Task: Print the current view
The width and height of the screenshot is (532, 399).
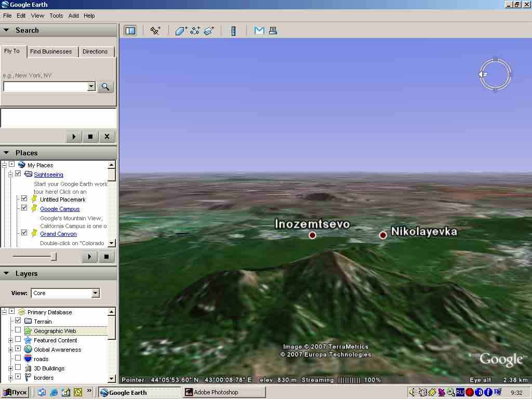Action: point(273,31)
